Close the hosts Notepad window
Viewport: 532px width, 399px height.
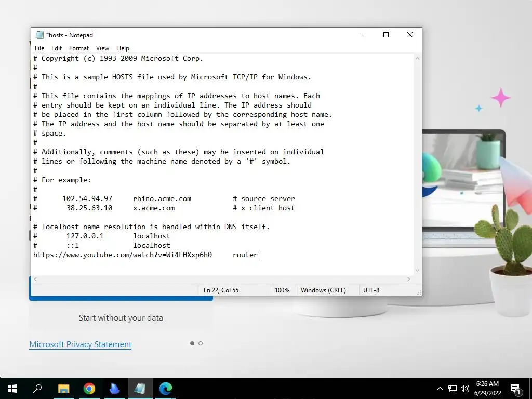410,35
